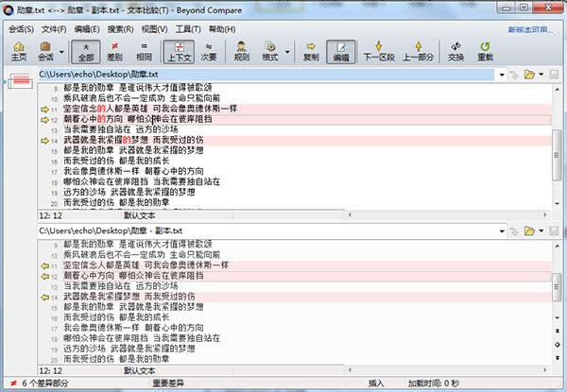Click copy-left arrow on bottom line 11
Viewport: 567px width, 392px height.
click(44, 266)
